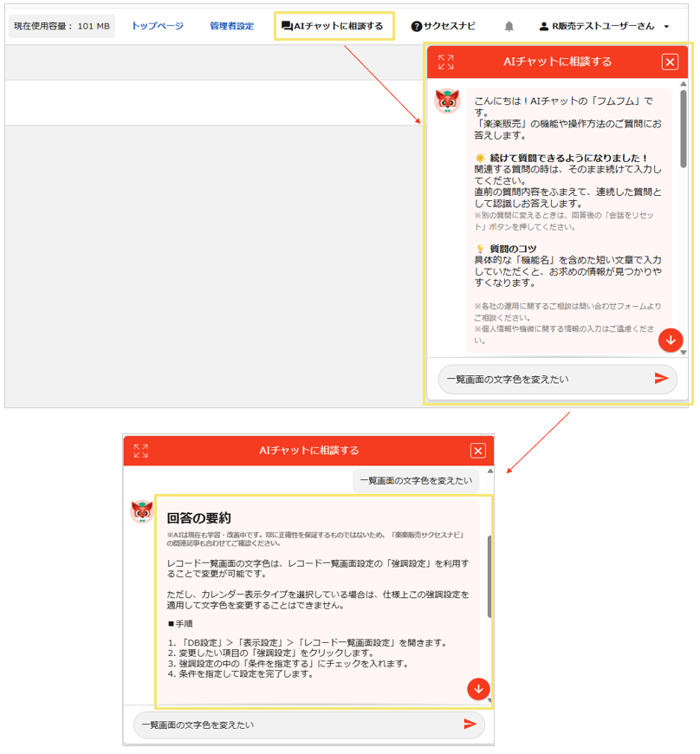
Task: Send message with upper chat send arrow
Action: click(x=662, y=379)
